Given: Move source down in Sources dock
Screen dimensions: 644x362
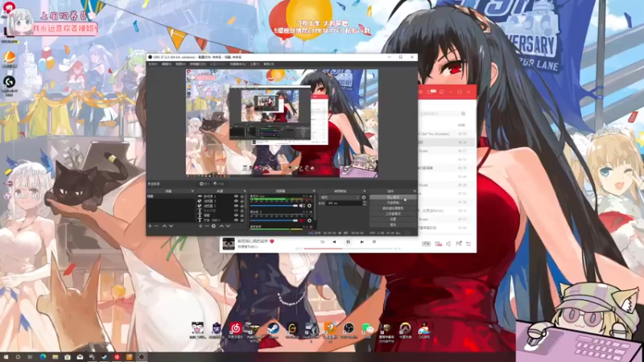Looking at the screenshot, I should [x=228, y=226].
